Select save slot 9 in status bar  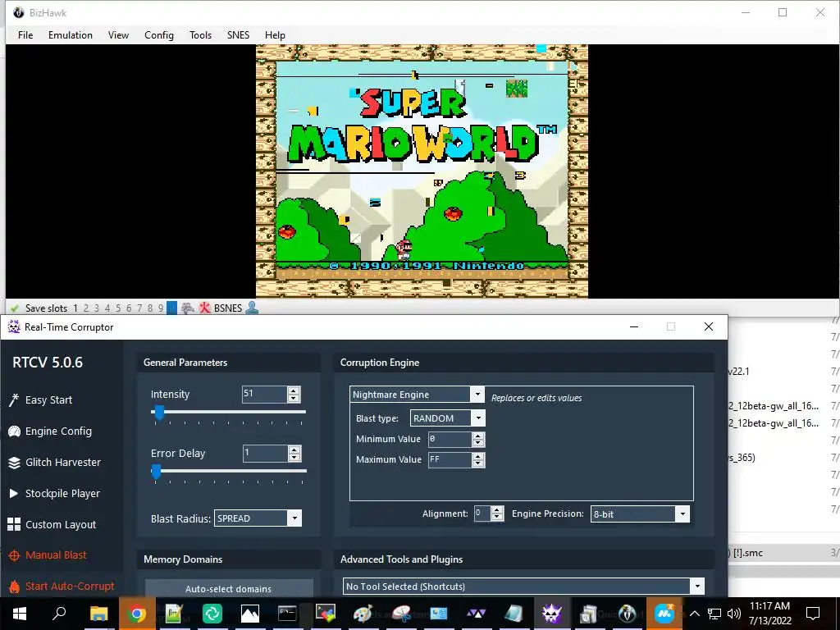point(160,308)
